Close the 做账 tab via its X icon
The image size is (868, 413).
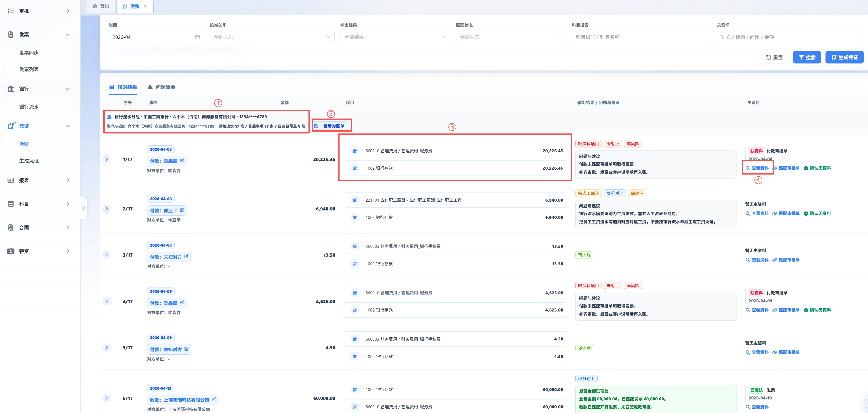(x=145, y=6)
